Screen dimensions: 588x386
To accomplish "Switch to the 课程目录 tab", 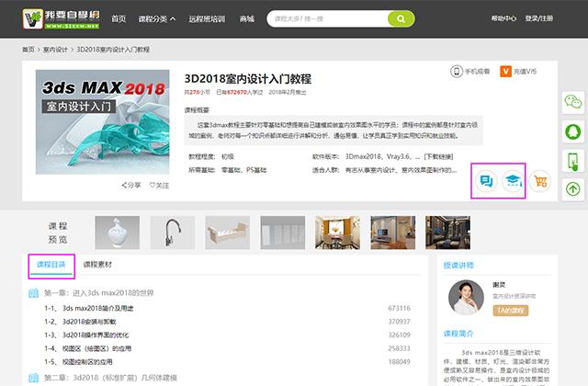I will 51,265.
